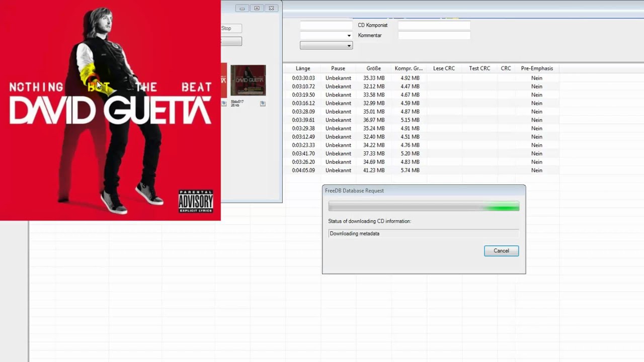Click the Test CRC column header

tap(479, 68)
